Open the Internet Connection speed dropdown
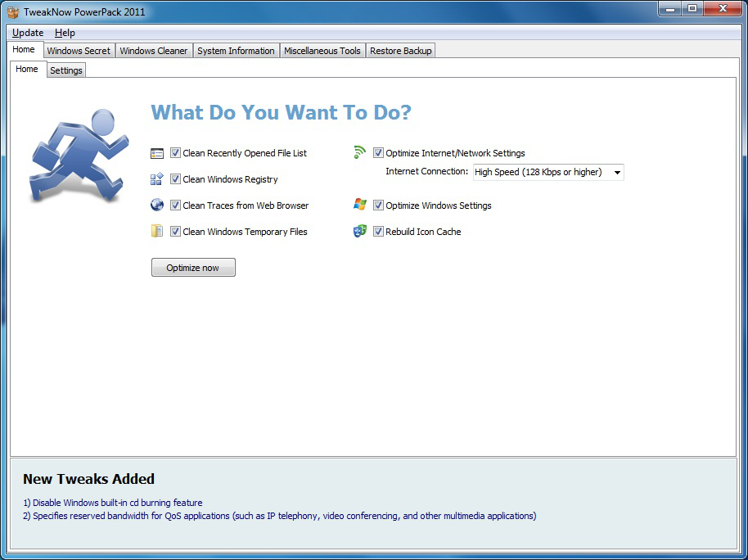 (x=548, y=173)
